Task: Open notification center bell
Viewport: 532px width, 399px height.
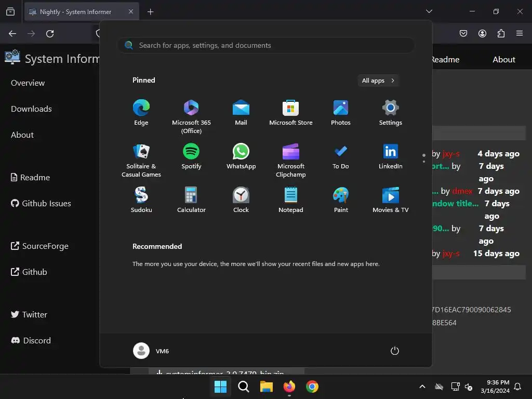Action: click(x=518, y=387)
